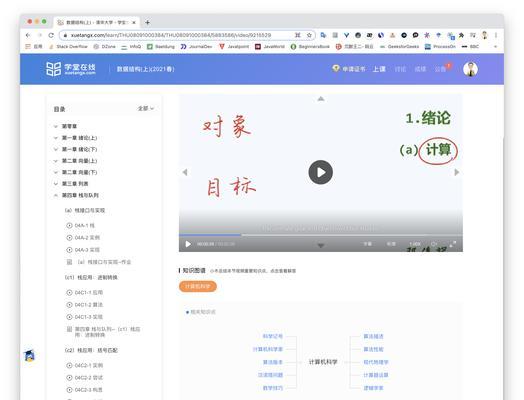Screen dimensions: 524x400
Task: Click the graduation-cap mascot floating icon
Action: point(30,356)
